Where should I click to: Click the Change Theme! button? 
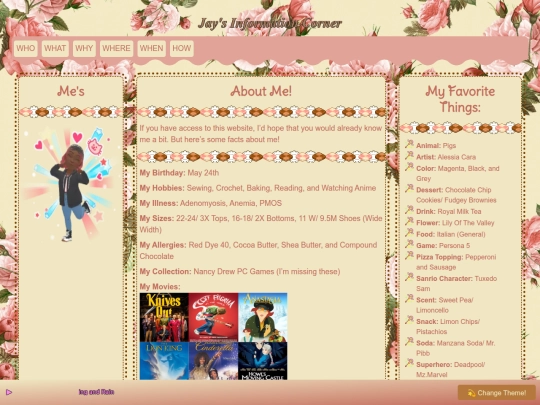(x=497, y=393)
